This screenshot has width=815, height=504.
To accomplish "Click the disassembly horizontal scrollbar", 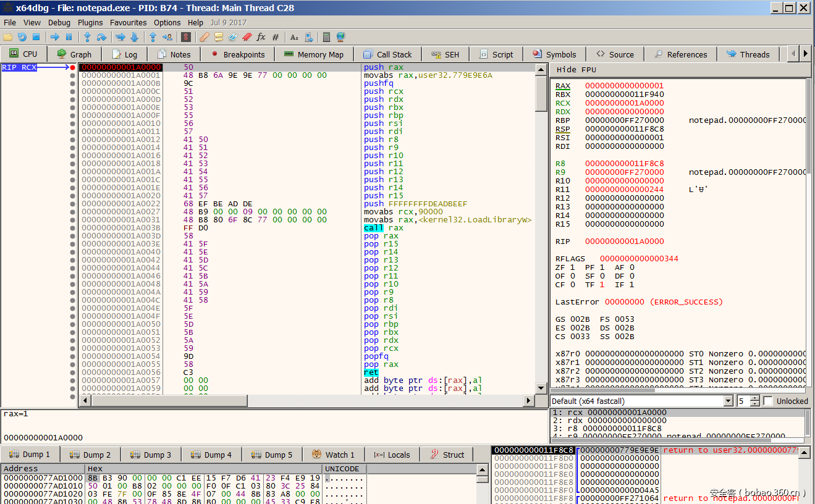I will click(x=309, y=401).
